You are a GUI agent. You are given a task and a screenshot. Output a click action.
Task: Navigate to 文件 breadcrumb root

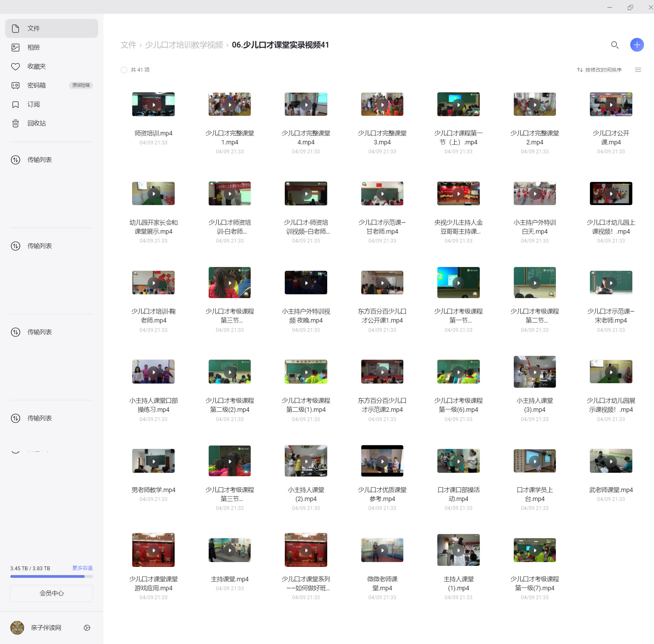(128, 45)
